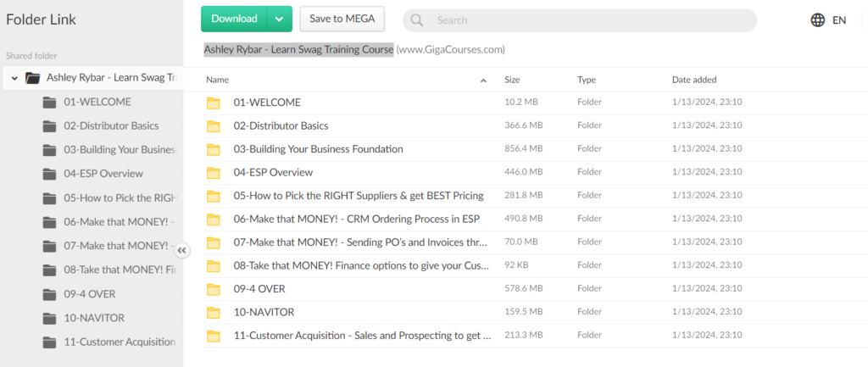Collapse sidebar with double-chevron icon
Viewport: 868px width, 367px height.
tap(183, 251)
